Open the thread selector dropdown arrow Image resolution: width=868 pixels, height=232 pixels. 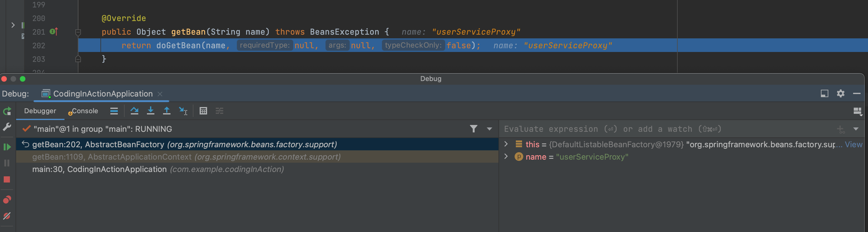pos(489,129)
